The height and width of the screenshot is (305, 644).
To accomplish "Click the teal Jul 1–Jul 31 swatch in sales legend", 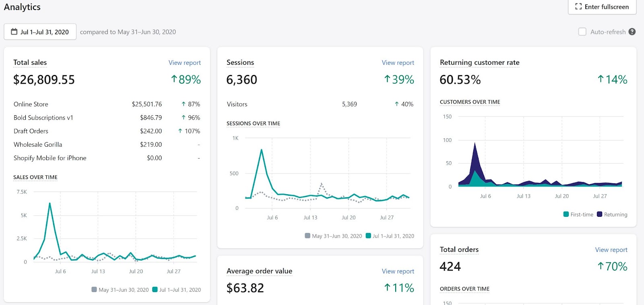I will [x=155, y=290].
